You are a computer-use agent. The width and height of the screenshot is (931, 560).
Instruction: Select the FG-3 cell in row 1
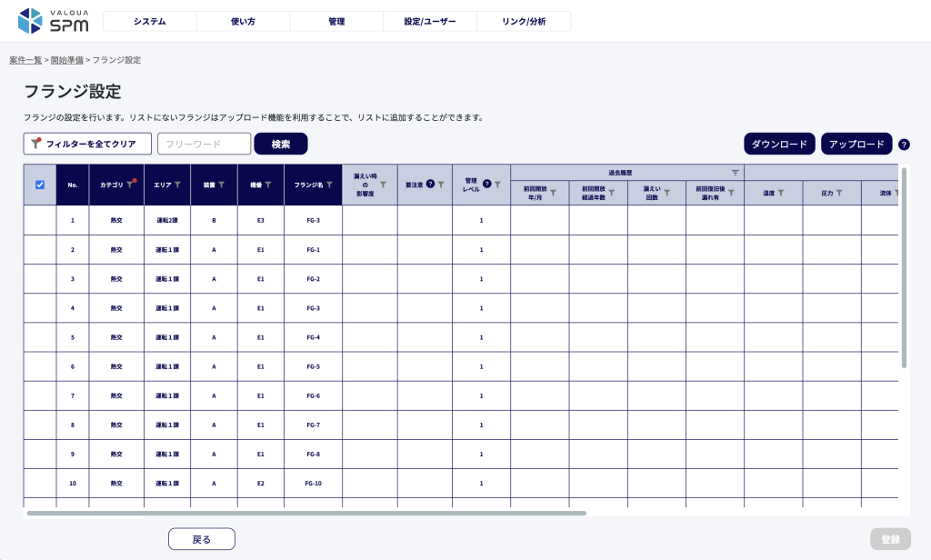314,220
